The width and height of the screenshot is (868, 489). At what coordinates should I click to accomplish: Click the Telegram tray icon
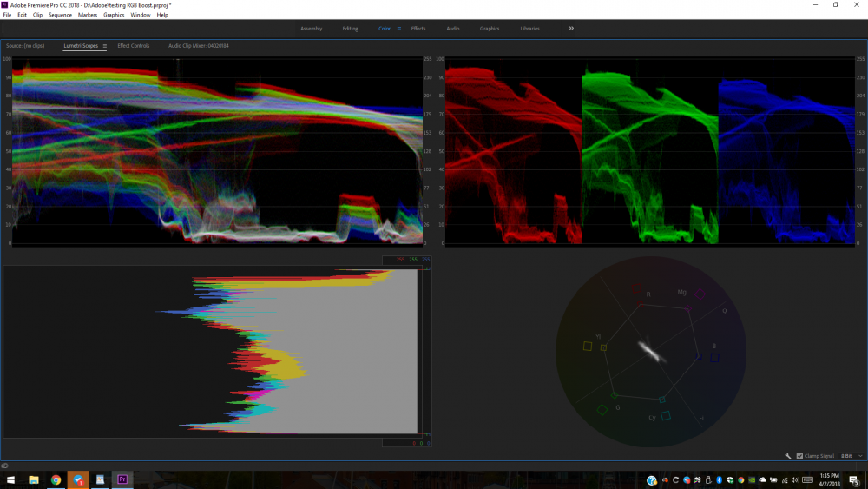pyautogui.click(x=687, y=480)
